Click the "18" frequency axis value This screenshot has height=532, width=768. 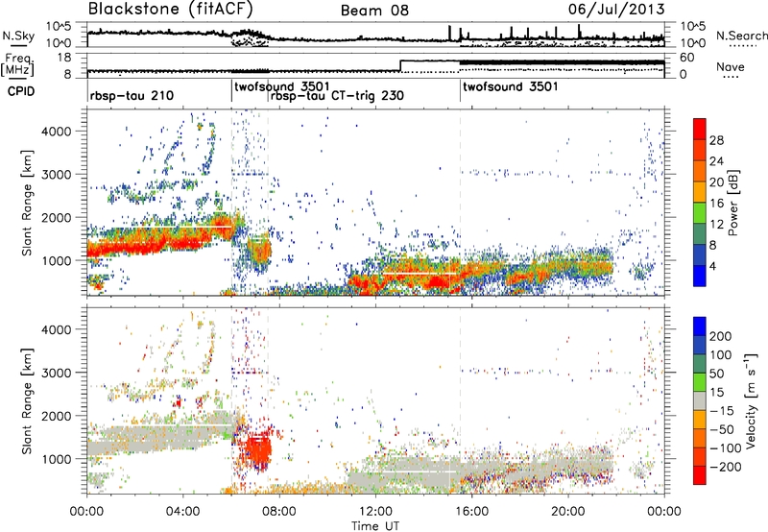click(x=64, y=58)
